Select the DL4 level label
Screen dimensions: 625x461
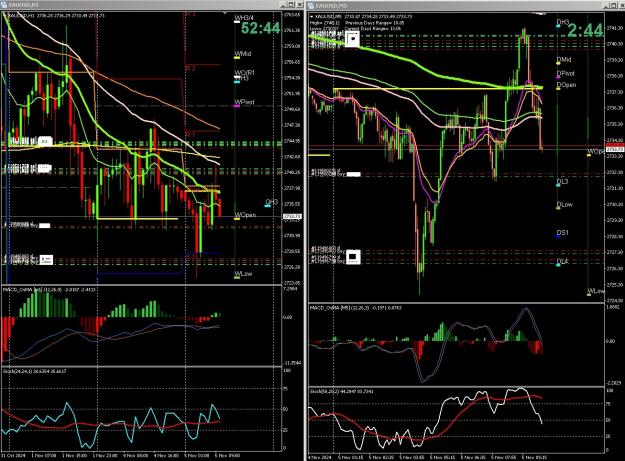coord(562,261)
